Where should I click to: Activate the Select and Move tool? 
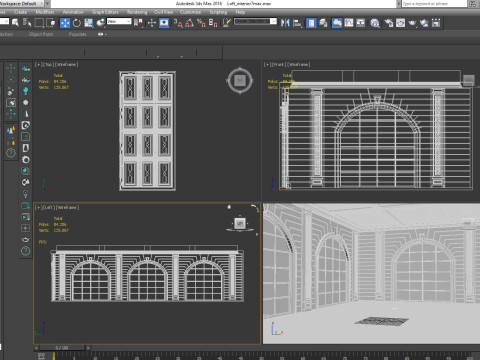(65, 23)
